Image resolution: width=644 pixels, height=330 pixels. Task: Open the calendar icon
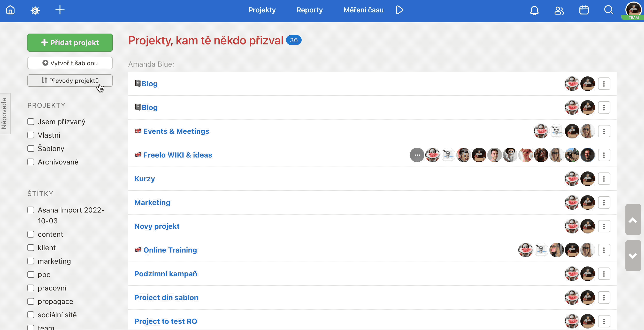(x=584, y=10)
